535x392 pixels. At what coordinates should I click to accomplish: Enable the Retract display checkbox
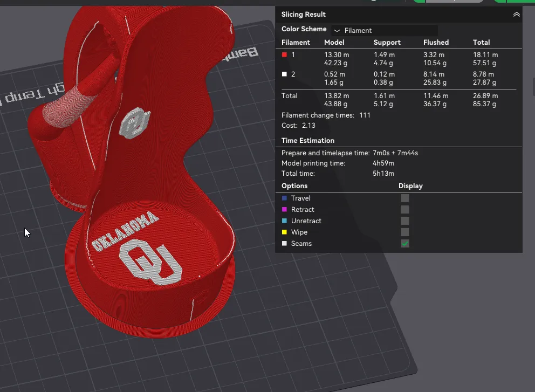[x=404, y=209]
